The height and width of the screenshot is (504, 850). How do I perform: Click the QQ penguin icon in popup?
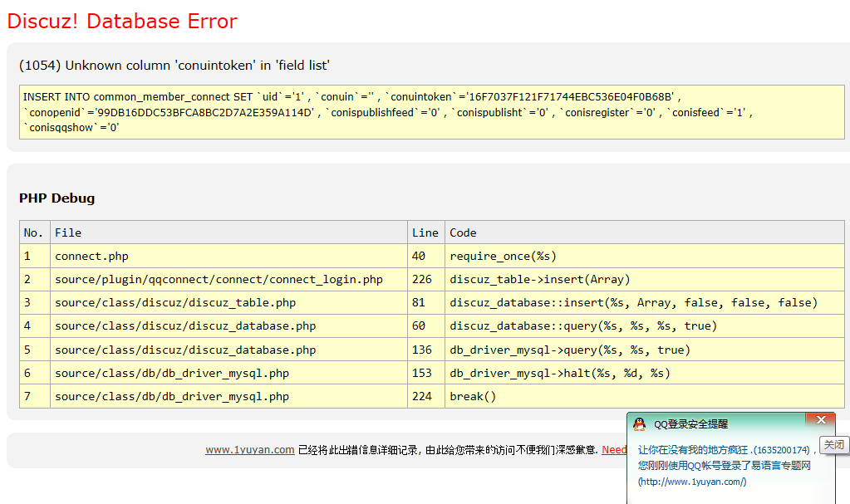[x=639, y=424]
